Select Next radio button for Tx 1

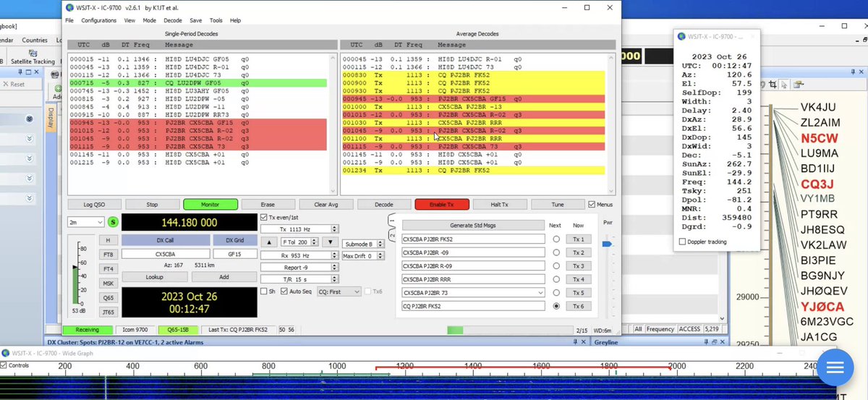pos(556,239)
